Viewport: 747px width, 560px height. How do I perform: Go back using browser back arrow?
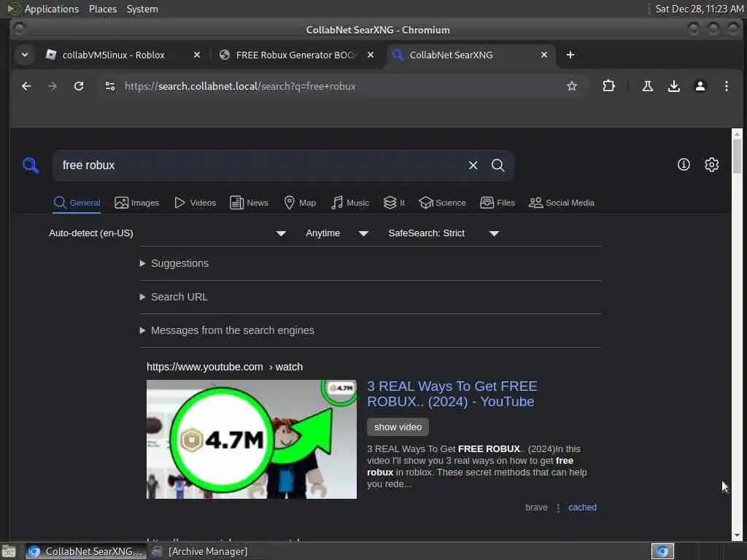(26, 86)
